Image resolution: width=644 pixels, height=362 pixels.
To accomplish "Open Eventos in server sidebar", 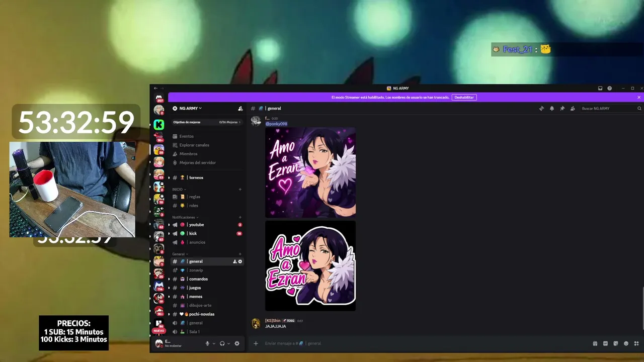I will [207, 136].
